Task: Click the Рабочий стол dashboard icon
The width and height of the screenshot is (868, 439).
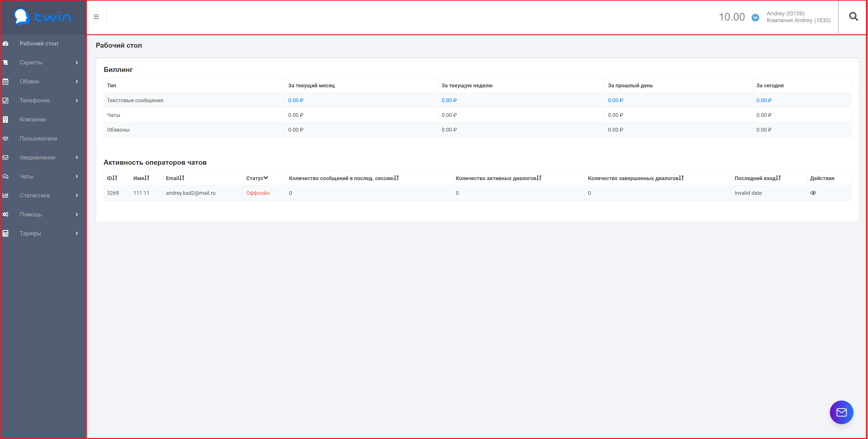Action: pos(6,43)
